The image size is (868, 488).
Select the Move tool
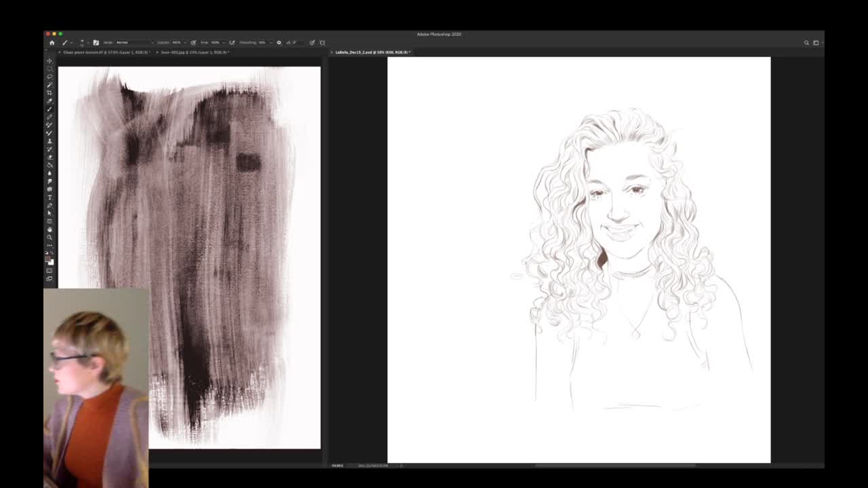pos(49,60)
